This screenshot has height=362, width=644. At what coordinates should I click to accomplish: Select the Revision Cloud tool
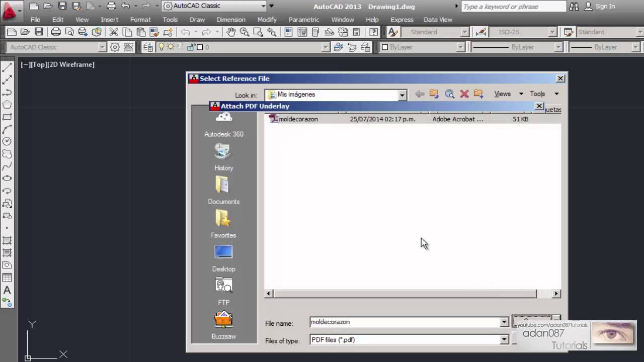[7, 154]
